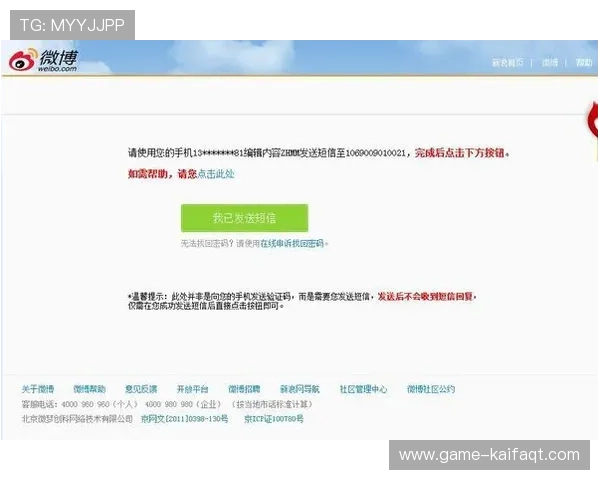This screenshot has height=480, width=600.
Task: Click red text 完成后点击下方按钮
Action: pyautogui.click(x=460, y=153)
